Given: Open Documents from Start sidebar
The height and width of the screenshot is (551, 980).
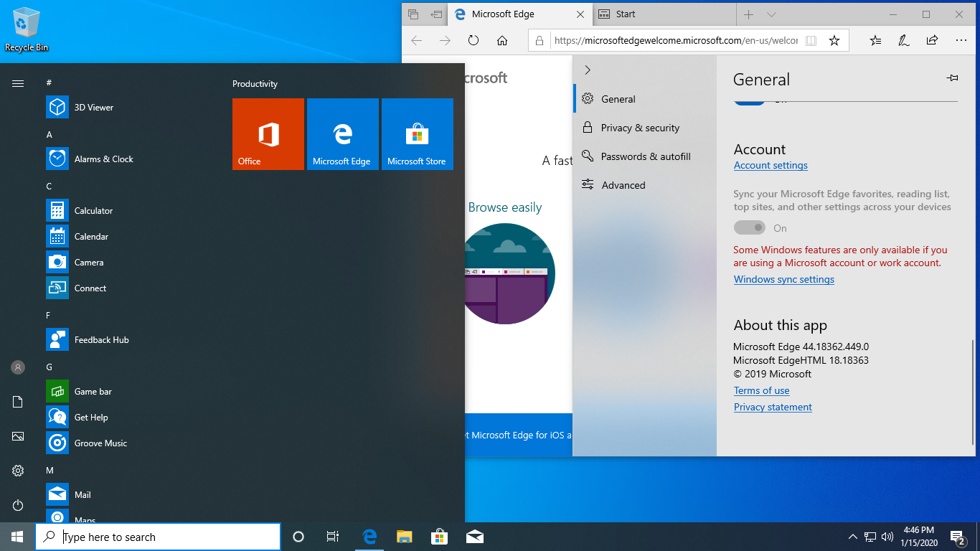Looking at the screenshot, I should tap(18, 402).
